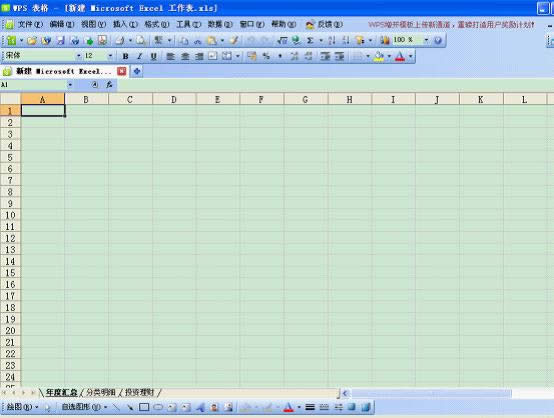The height and width of the screenshot is (418, 554).
Task: Click the percent style icon
Action: (266, 56)
